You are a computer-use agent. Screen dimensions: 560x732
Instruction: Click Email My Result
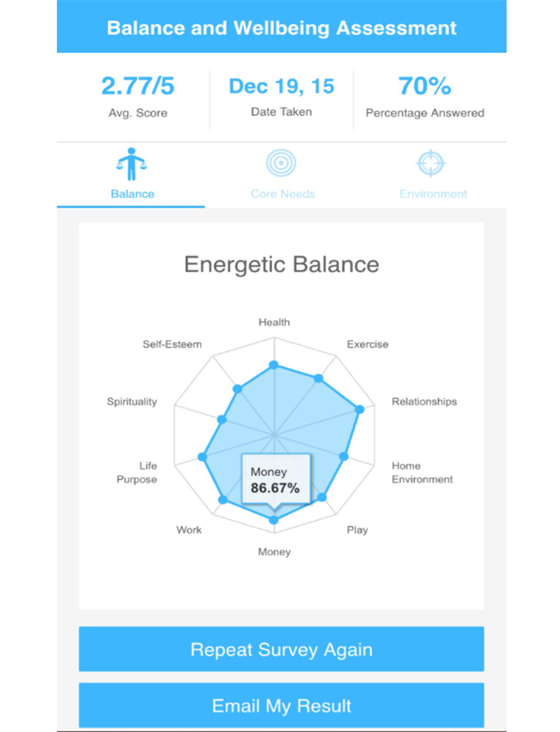(280, 706)
